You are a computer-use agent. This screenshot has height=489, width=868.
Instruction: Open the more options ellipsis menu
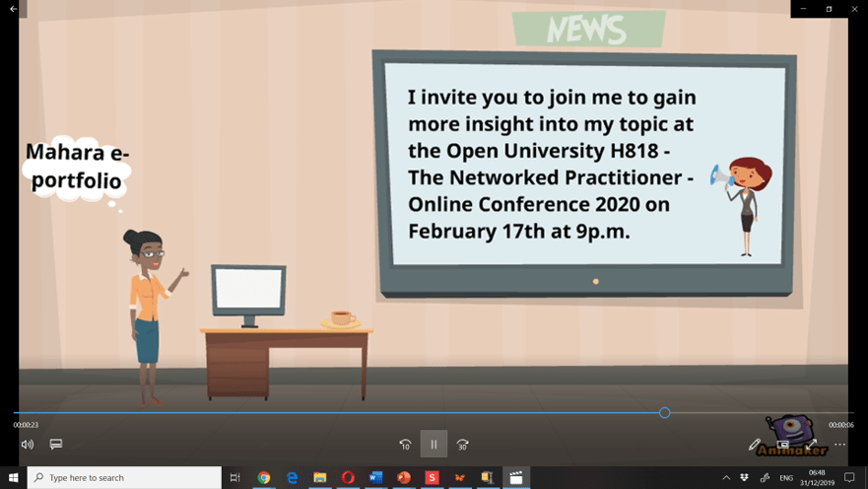point(839,445)
